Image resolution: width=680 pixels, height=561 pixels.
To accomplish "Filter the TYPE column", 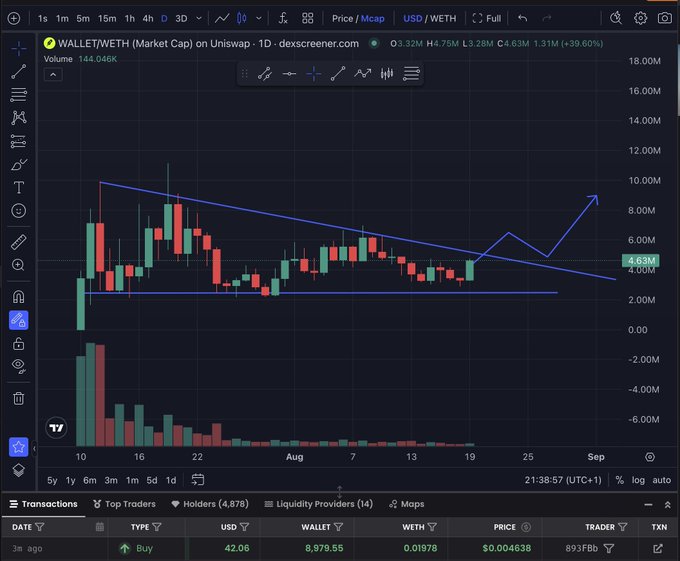I will pyautogui.click(x=157, y=527).
